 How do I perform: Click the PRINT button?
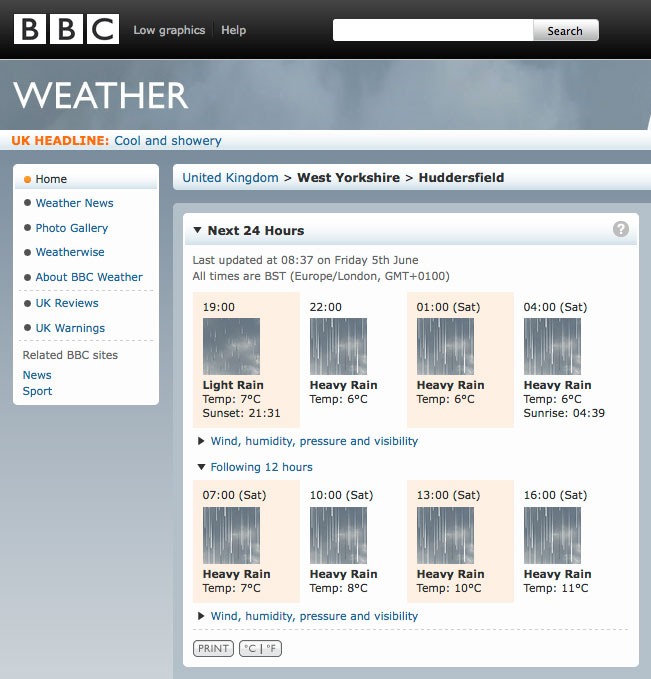pos(213,648)
